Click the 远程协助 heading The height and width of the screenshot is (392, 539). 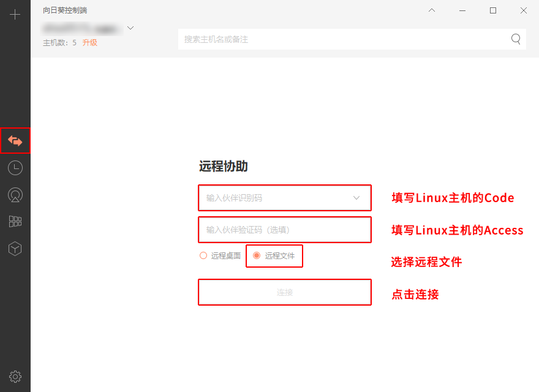(224, 167)
